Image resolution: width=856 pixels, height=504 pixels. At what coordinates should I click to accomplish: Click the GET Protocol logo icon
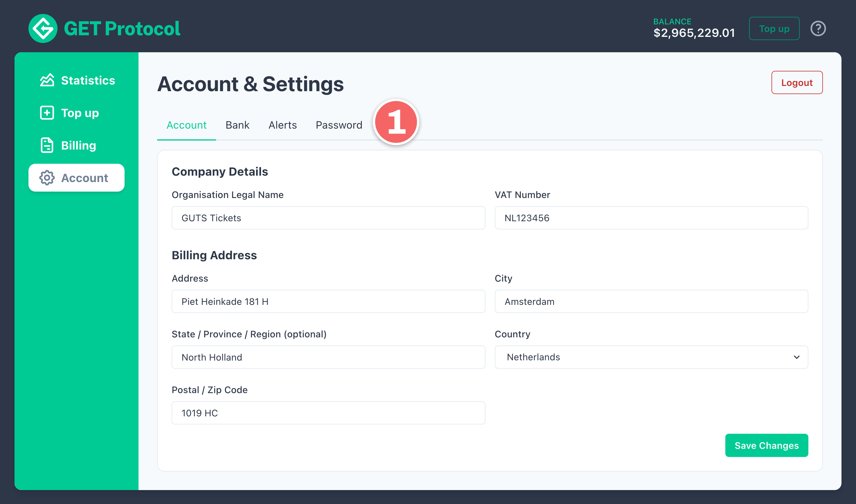(43, 28)
